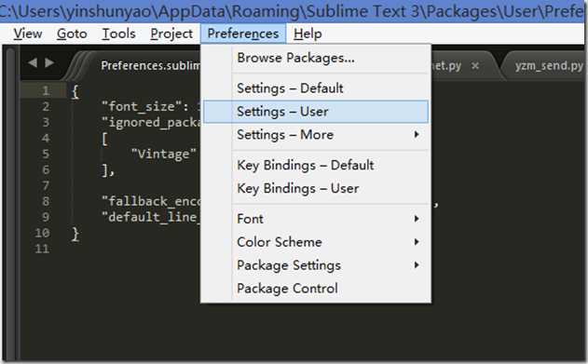Click the "font_size" setting text

(142, 107)
